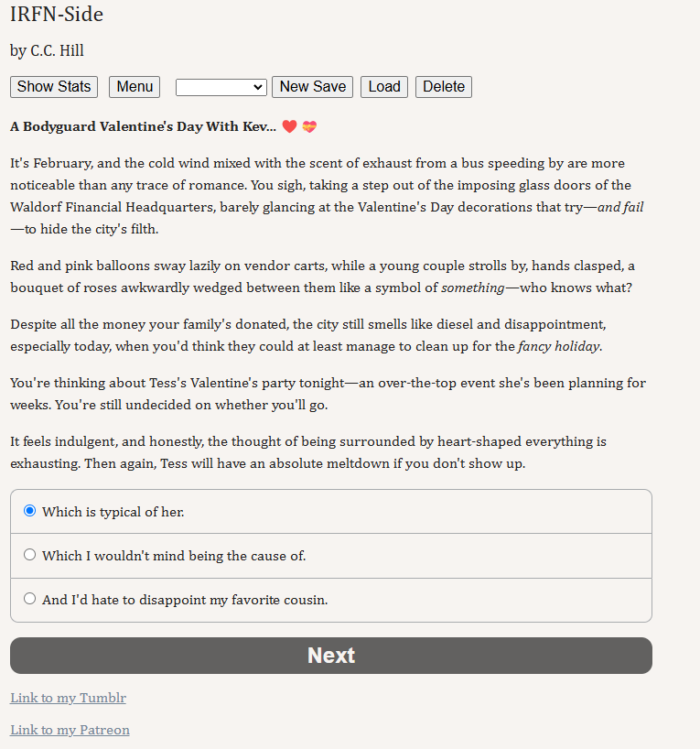This screenshot has height=749, width=700.
Task: Create a New Save
Action: (313, 87)
